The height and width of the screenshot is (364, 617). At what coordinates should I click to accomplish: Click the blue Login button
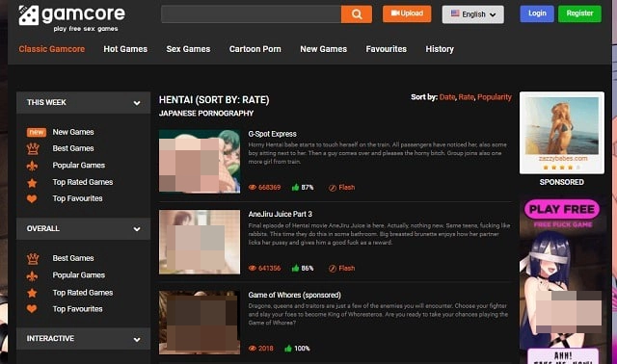tap(537, 13)
